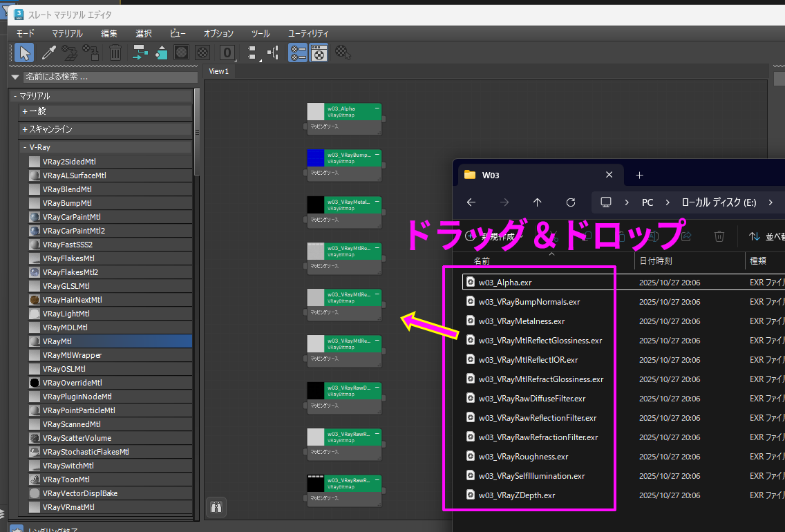Image resolution: width=785 pixels, height=532 pixels.
Task: Open the ユーティリティ menu
Action: pos(308,33)
